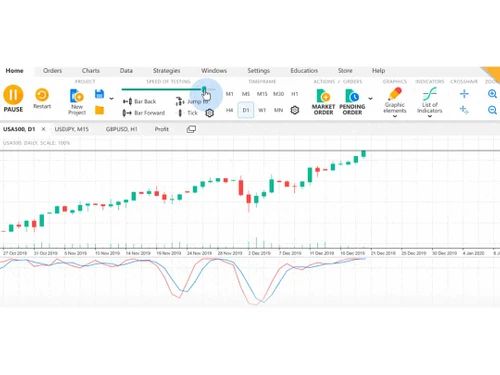500x375 pixels.
Task: Select the W1 timeframe
Action: [x=262, y=110]
